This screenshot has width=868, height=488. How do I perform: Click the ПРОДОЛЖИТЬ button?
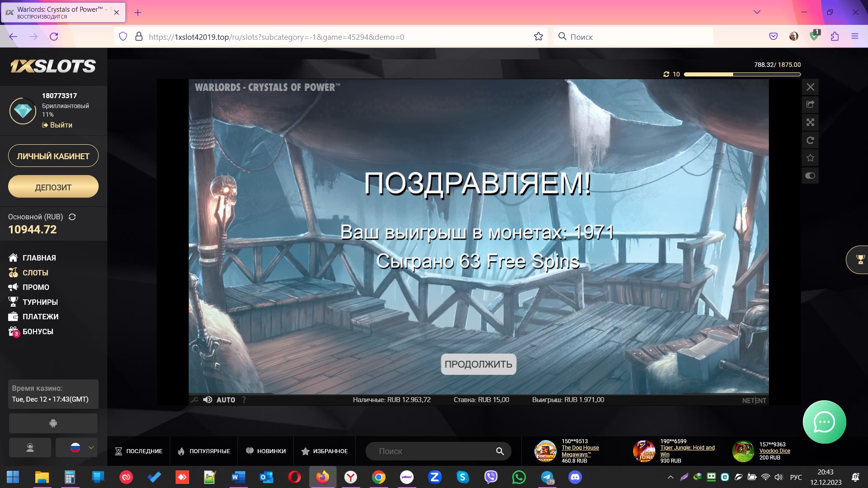478,364
